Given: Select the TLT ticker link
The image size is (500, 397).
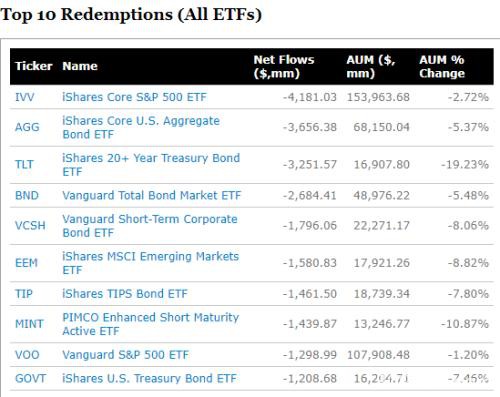Looking at the screenshot, I should pos(24,164).
